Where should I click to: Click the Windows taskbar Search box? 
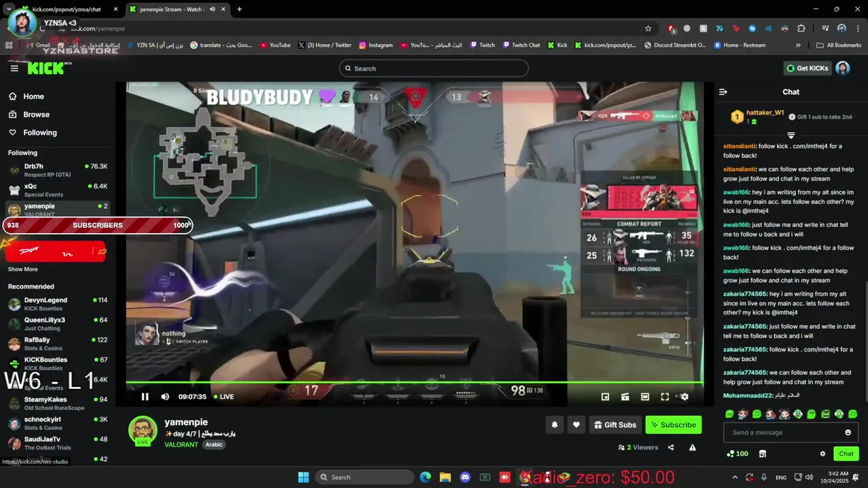[x=363, y=477]
